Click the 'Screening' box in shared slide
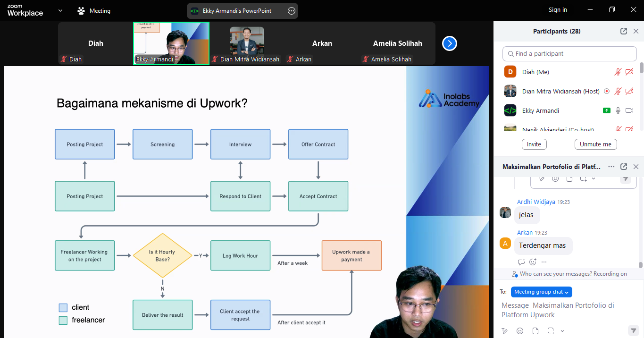The width and height of the screenshot is (644, 338). tap(163, 144)
